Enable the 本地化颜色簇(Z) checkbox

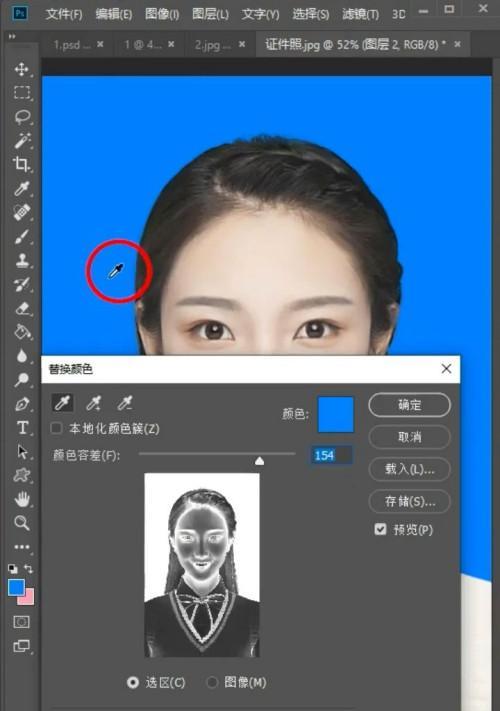coord(57,428)
